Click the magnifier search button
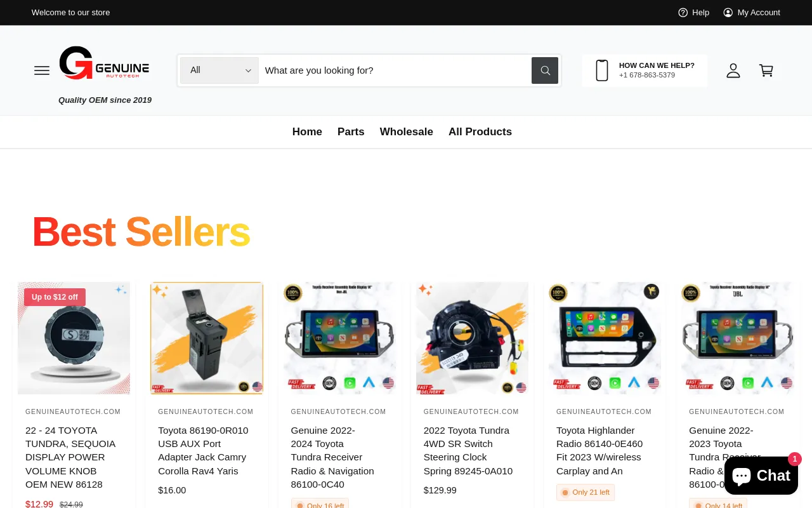This screenshot has height=508, width=812. click(545, 70)
